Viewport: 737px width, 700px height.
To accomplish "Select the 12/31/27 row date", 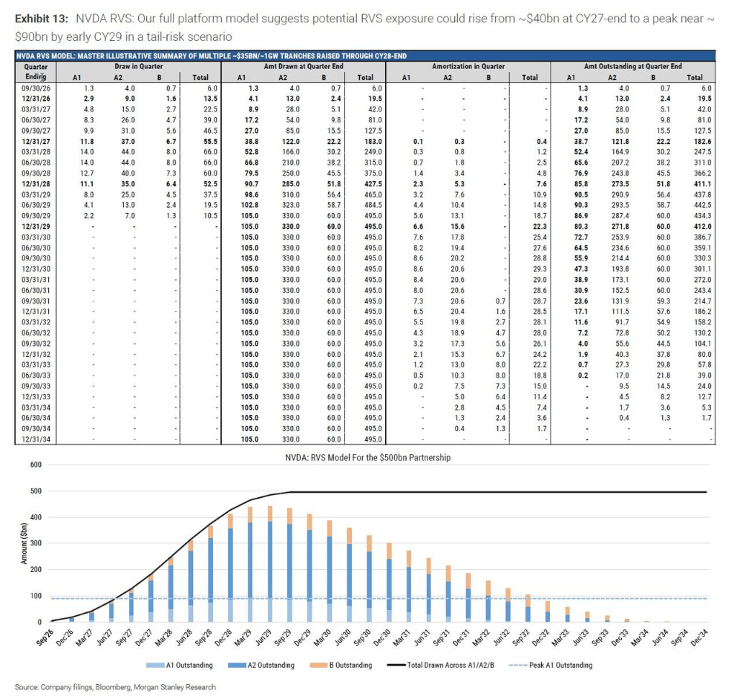I will 36,142.
